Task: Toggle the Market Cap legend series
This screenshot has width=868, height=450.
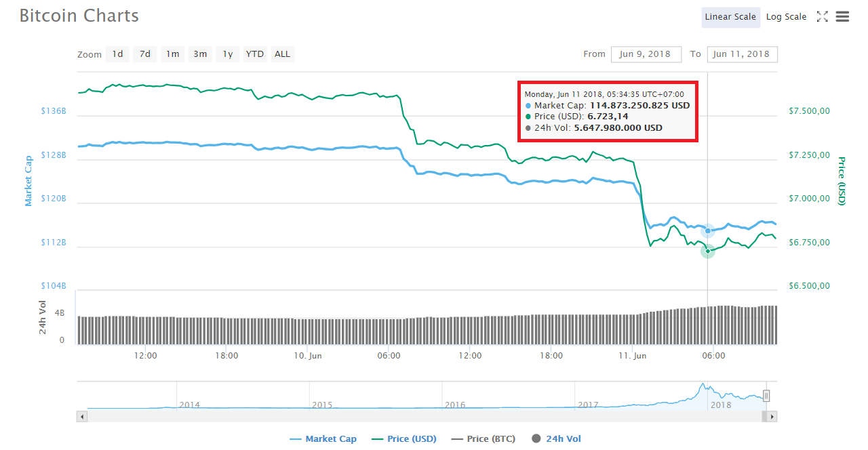Action: point(323,439)
